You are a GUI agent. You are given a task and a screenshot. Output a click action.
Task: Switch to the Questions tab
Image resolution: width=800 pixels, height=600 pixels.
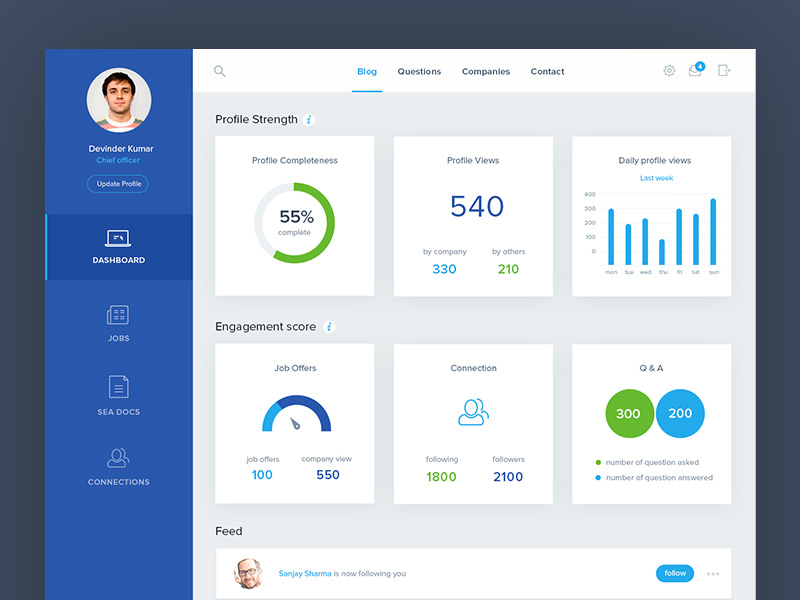pyautogui.click(x=419, y=71)
